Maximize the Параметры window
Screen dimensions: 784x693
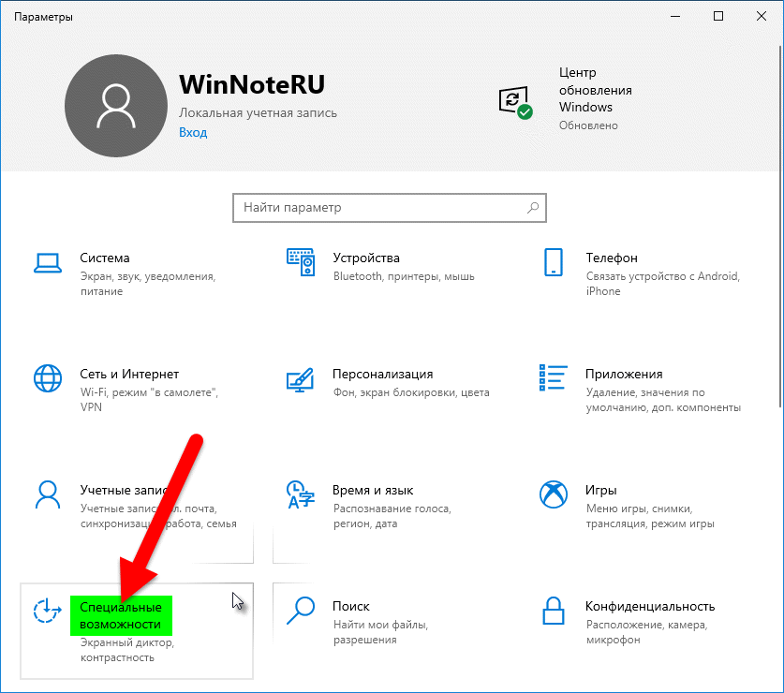[717, 16]
